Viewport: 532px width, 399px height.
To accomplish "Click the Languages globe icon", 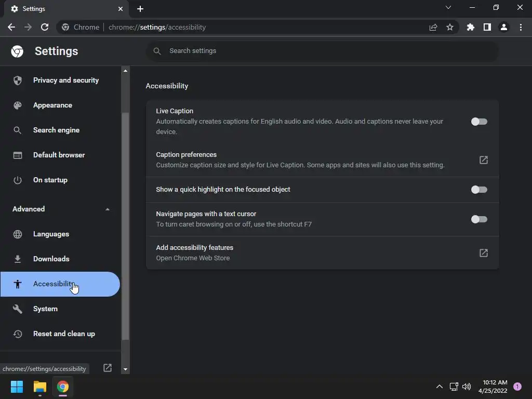I will point(17,234).
